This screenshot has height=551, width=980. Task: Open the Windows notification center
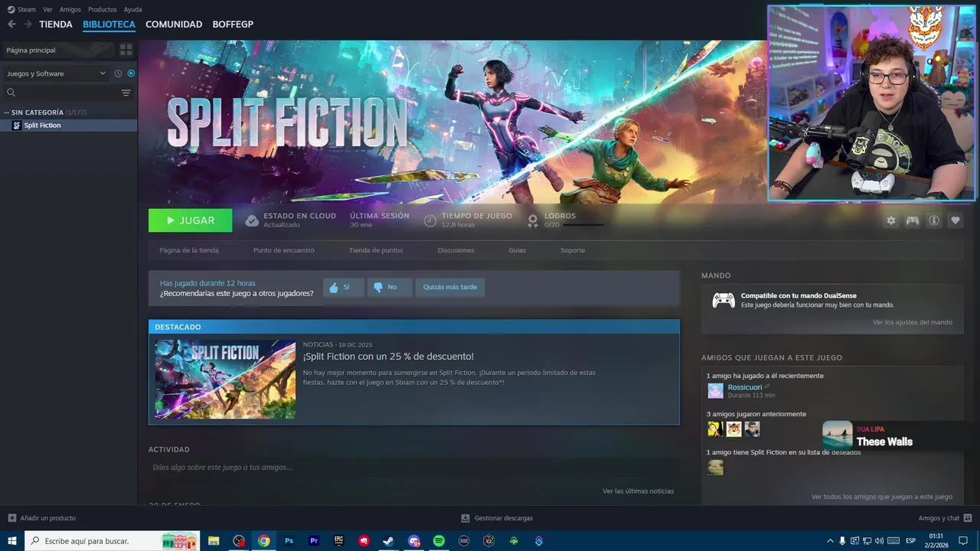(963, 541)
